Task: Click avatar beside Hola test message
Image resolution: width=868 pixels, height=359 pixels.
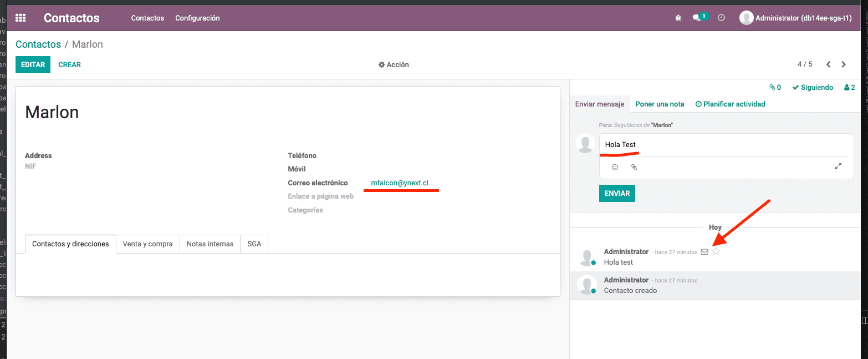Action: point(586,256)
